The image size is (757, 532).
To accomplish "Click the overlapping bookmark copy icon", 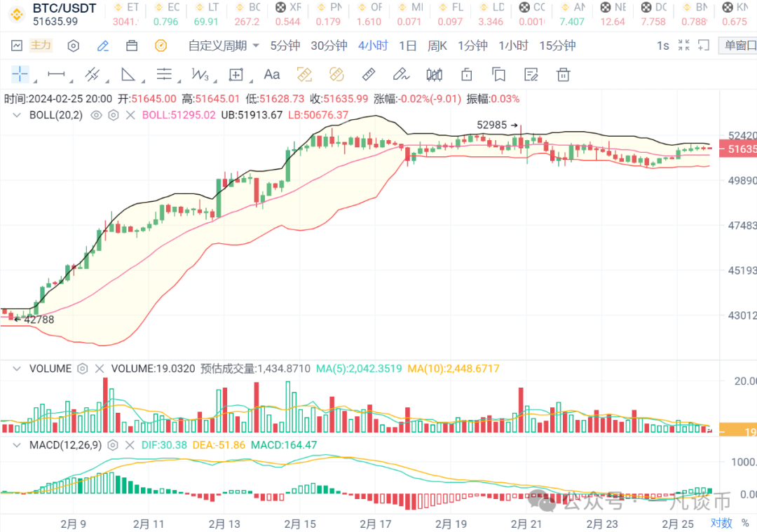I will (x=499, y=74).
